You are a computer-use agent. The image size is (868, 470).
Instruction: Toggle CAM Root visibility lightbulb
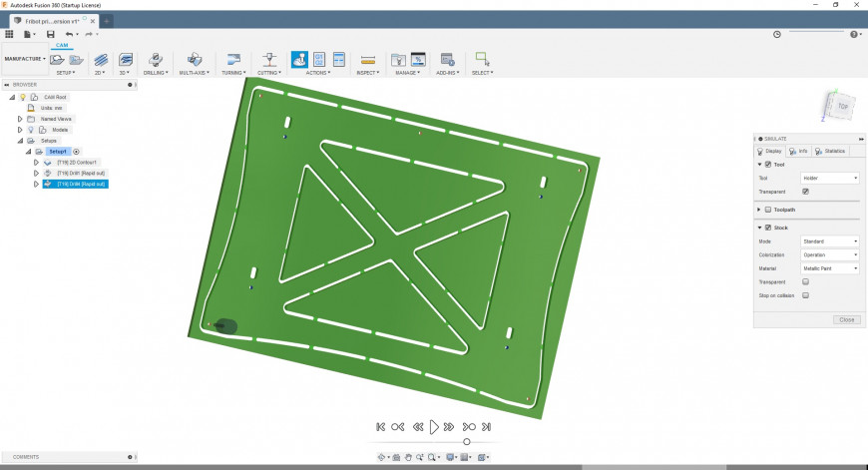pyautogui.click(x=23, y=97)
